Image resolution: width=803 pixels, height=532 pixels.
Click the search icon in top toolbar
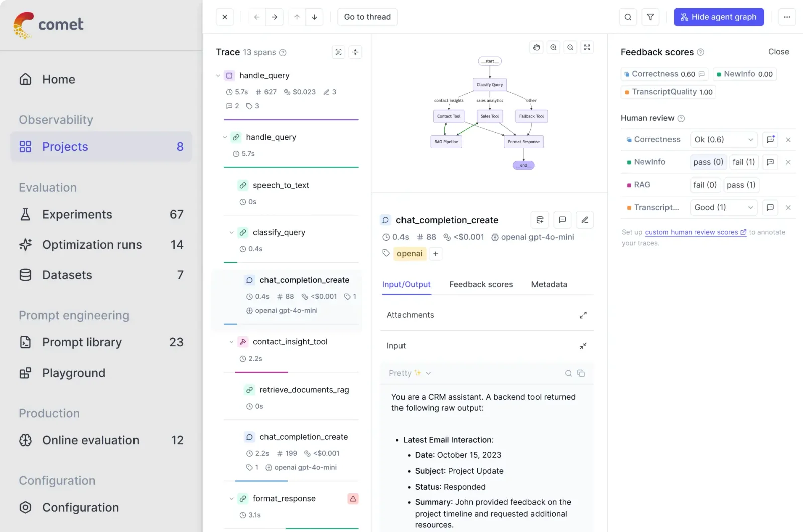pyautogui.click(x=628, y=17)
